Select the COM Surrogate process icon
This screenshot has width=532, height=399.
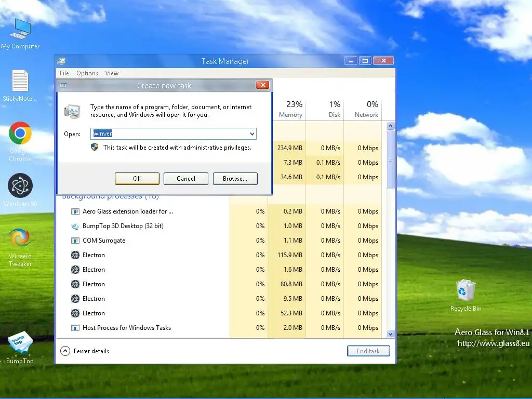75,241
